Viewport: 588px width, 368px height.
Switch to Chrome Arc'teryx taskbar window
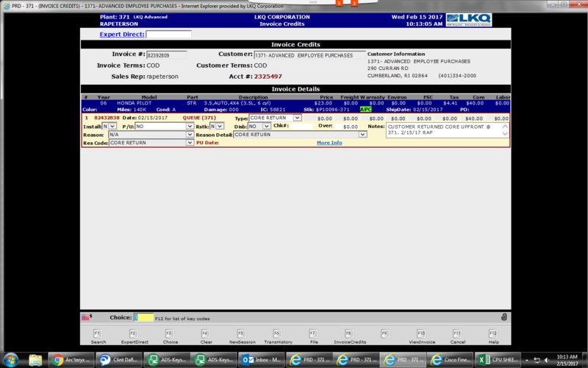coord(71,360)
